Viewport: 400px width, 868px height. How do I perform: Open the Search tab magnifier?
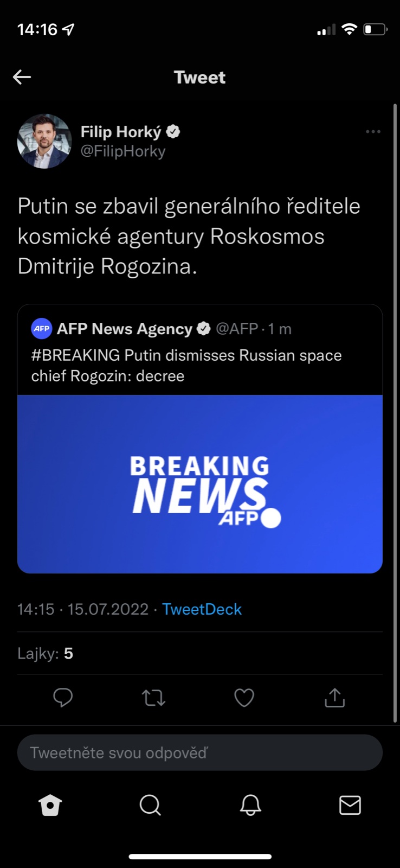150,805
